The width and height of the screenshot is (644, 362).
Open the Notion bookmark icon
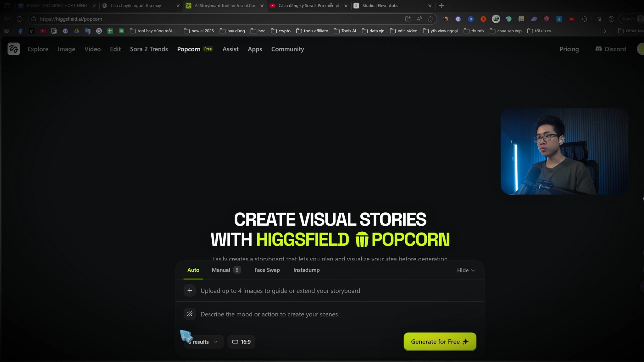[x=54, y=31]
